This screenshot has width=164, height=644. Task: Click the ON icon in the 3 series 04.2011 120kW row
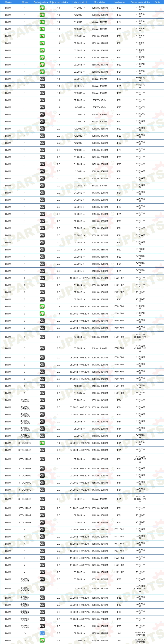point(42,337)
